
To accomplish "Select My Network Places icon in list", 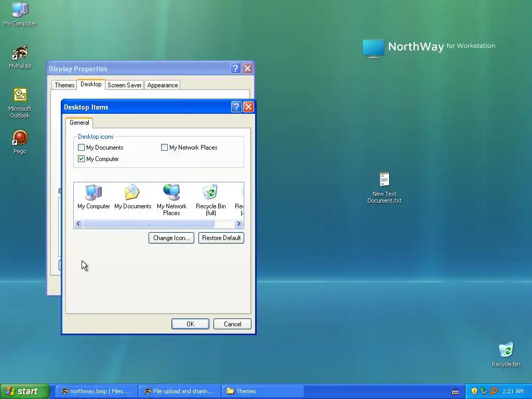I will click(171, 200).
